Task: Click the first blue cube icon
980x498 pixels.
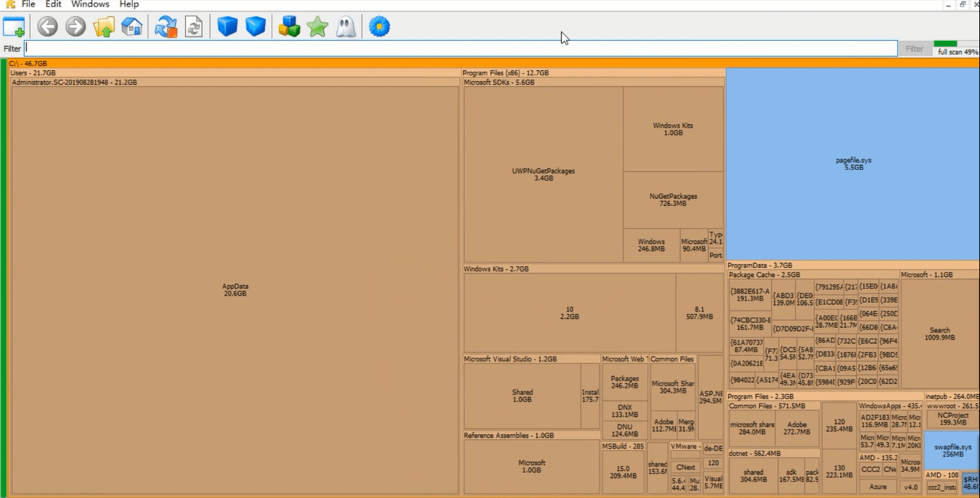Action: click(227, 27)
